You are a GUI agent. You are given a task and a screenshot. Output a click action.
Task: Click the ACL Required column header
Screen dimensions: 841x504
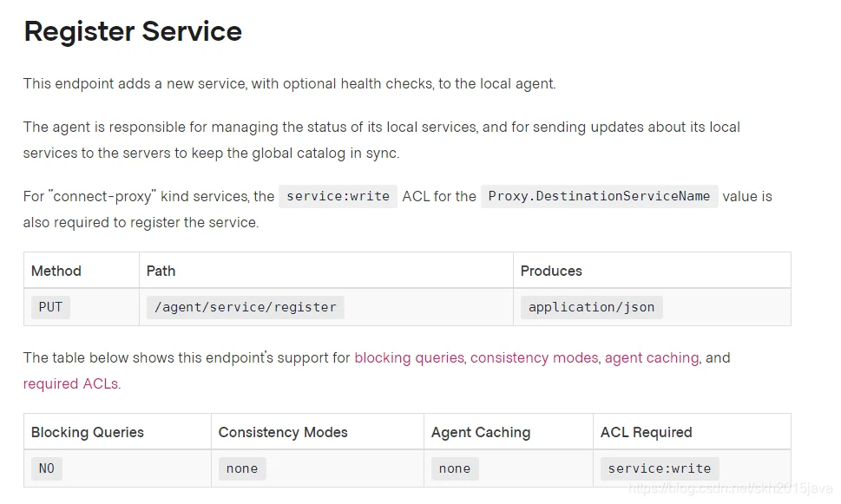point(646,432)
